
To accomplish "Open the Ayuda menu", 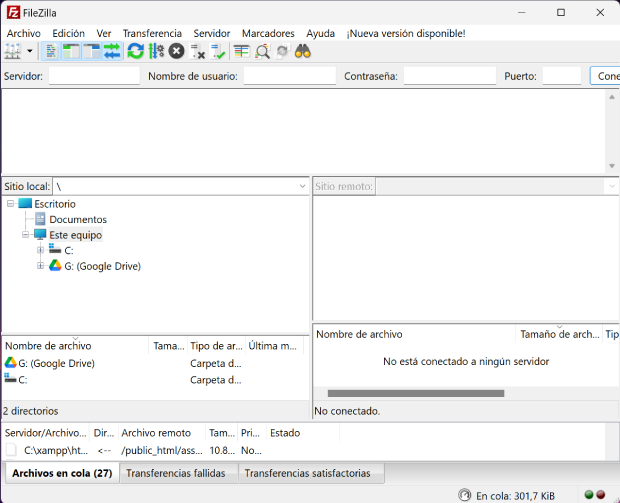I will pos(320,34).
